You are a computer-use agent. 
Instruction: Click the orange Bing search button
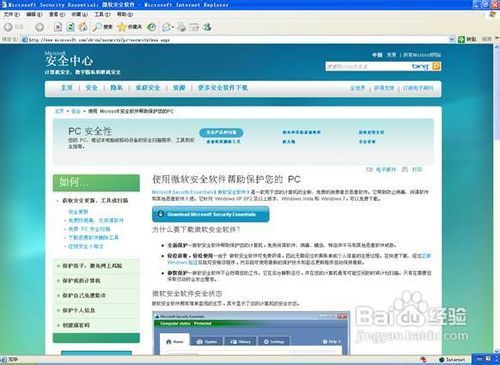pyautogui.click(x=436, y=66)
